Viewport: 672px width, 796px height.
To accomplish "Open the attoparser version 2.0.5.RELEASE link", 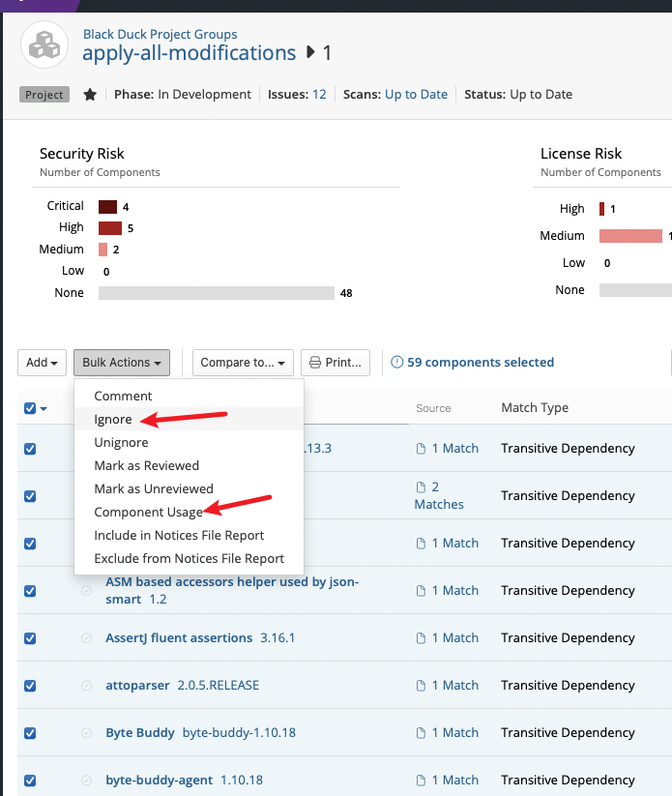I will coord(219,686).
